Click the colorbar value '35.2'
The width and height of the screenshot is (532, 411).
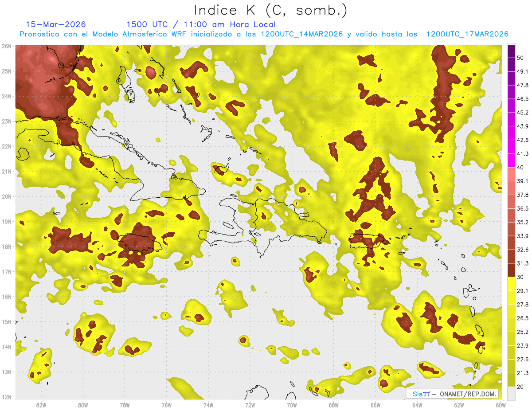[x=523, y=222]
